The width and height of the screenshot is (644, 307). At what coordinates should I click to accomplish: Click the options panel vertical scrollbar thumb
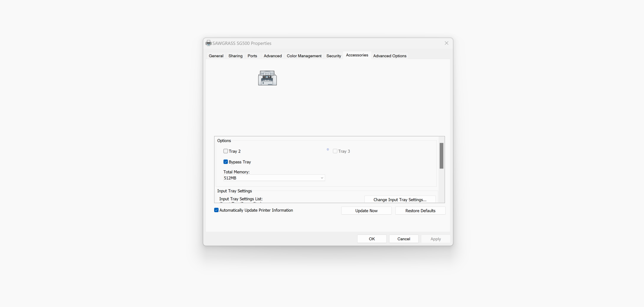[x=441, y=156]
